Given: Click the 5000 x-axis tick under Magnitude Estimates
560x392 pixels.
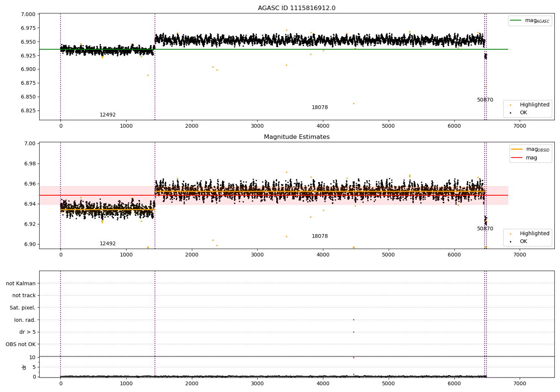Looking at the screenshot, I should click(x=389, y=255).
